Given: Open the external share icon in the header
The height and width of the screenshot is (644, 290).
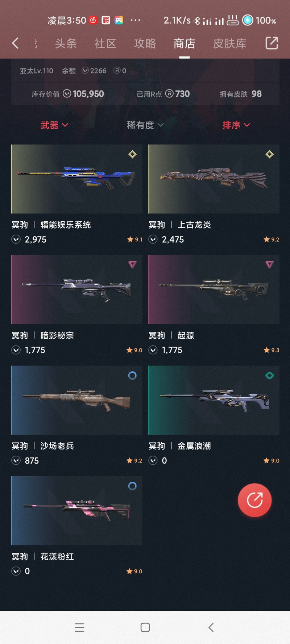Looking at the screenshot, I should click(x=272, y=43).
